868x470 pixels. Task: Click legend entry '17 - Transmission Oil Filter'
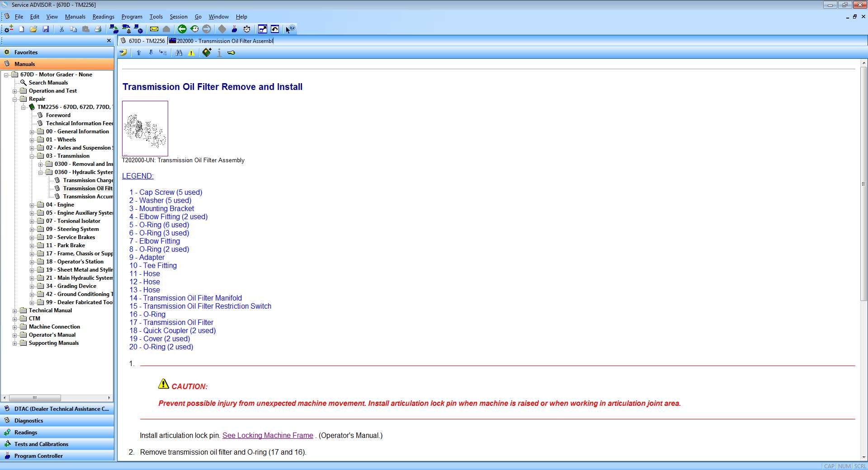click(171, 322)
